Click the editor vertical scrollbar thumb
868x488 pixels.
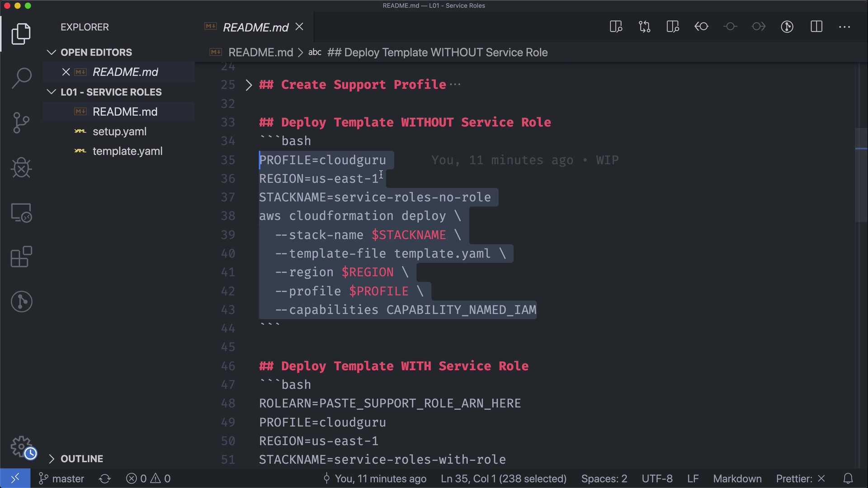860,175
